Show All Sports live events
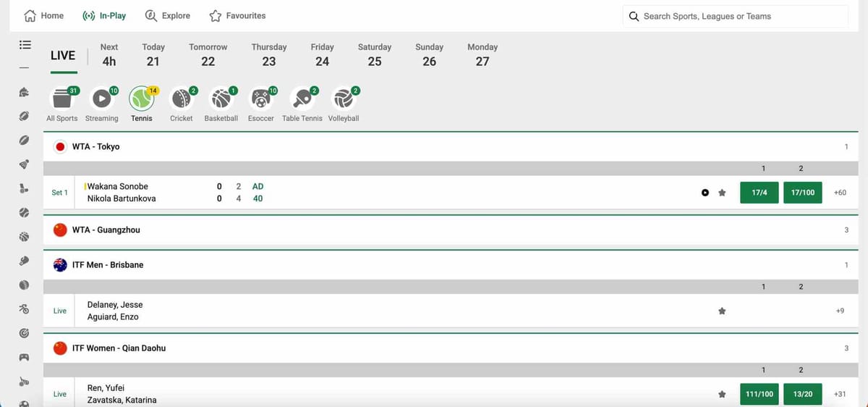Screen dimensions: 868x407 pos(62,104)
